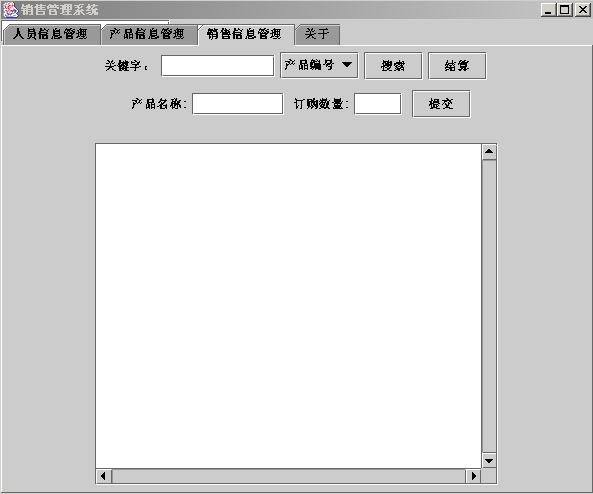Image resolution: width=593 pixels, height=494 pixels.
Task: Click the 搜索 button
Action: [x=393, y=66]
